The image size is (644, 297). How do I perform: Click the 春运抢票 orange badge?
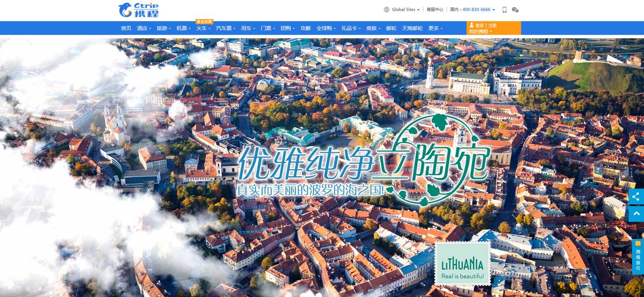204,22
